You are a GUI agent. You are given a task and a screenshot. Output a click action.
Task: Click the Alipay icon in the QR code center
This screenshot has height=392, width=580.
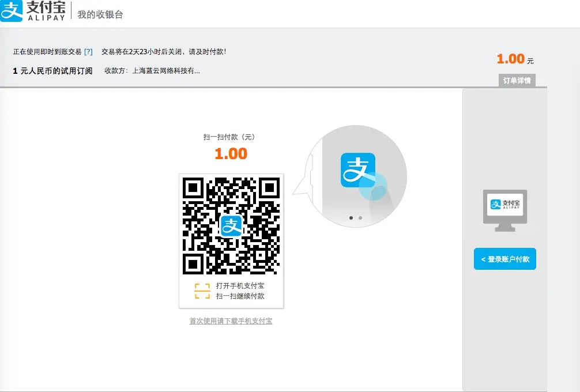[231, 225]
